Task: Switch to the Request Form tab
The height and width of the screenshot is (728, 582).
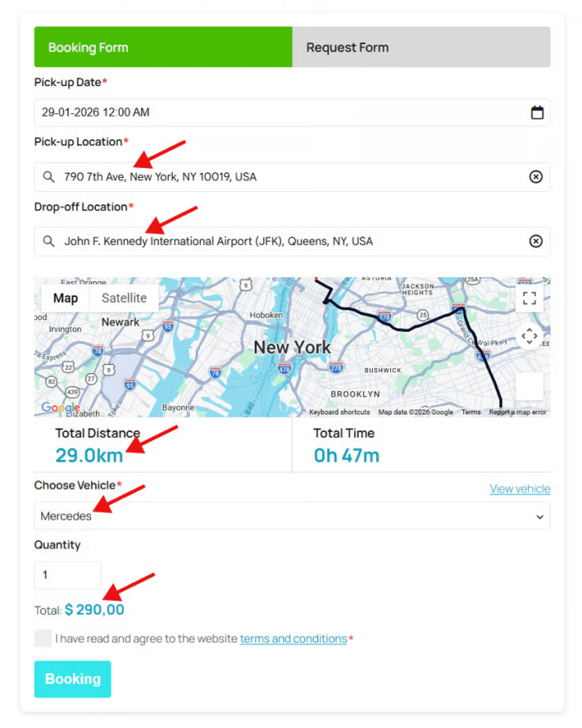Action: [x=422, y=47]
